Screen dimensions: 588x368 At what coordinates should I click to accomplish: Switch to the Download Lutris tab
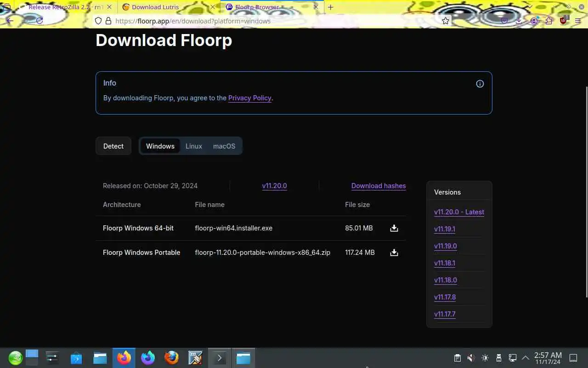coord(168,7)
